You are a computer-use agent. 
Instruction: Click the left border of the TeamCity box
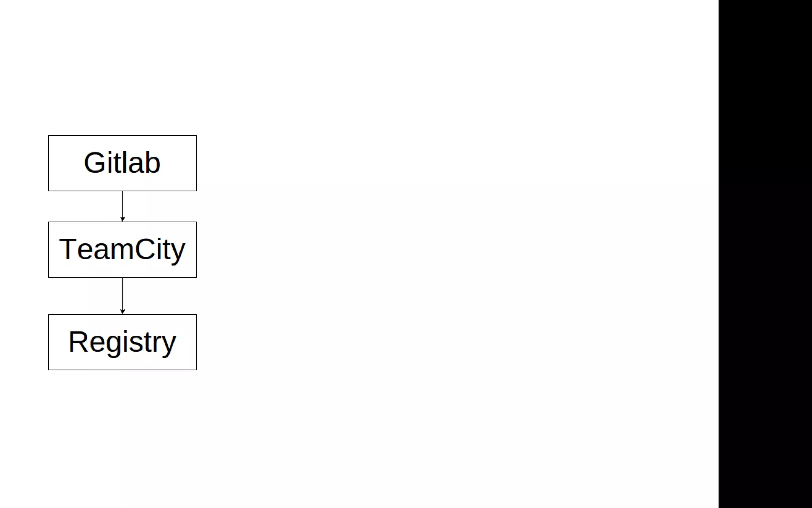click(x=48, y=250)
